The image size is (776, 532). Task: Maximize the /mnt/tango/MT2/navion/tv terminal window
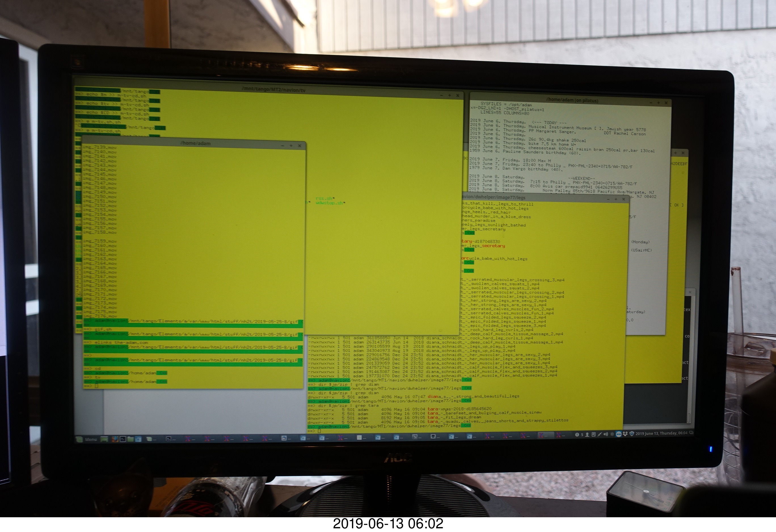tap(450, 96)
